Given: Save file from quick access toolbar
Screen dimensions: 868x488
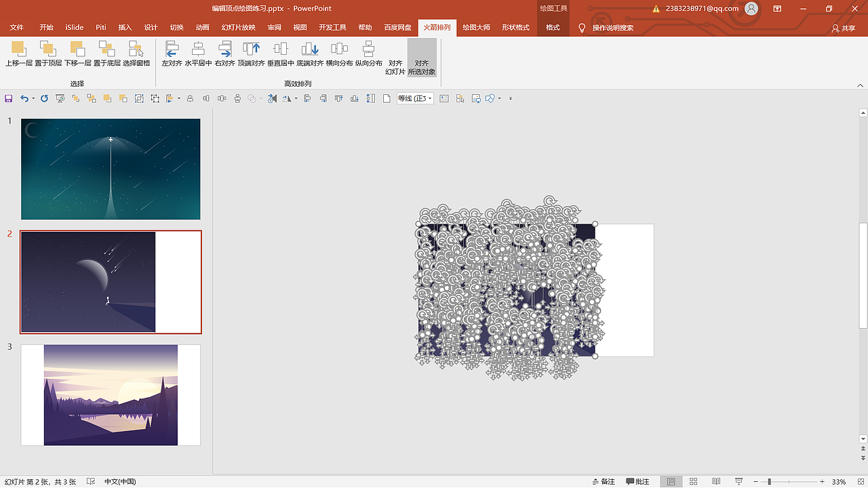Looking at the screenshot, I should coord(8,98).
